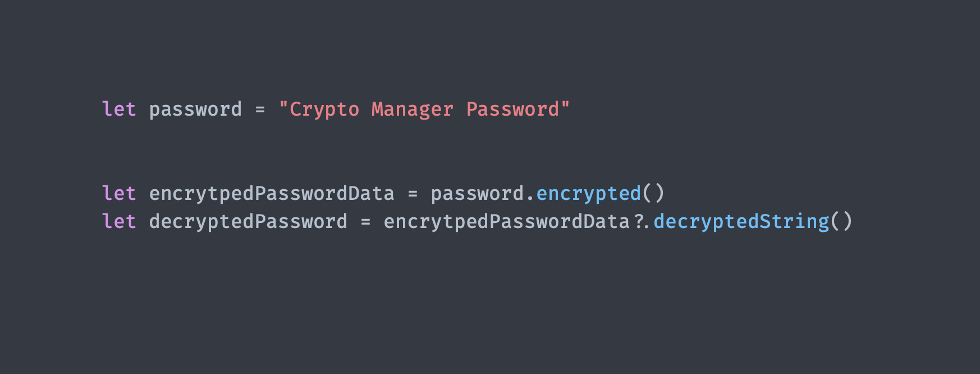This screenshot has height=374, width=980.
Task: Click the password variable on the first line
Action: pos(195,109)
